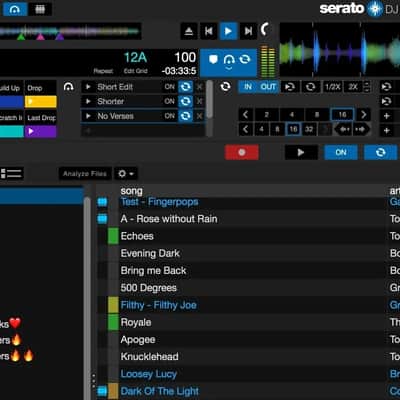
Task: Click green color swatch beside Echoes
Action: (x=113, y=236)
